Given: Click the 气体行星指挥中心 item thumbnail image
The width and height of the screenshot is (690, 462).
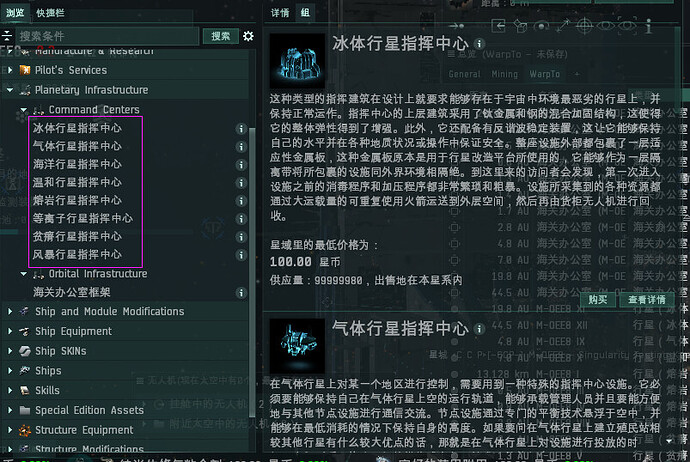Looking at the screenshot, I should 298,342.
